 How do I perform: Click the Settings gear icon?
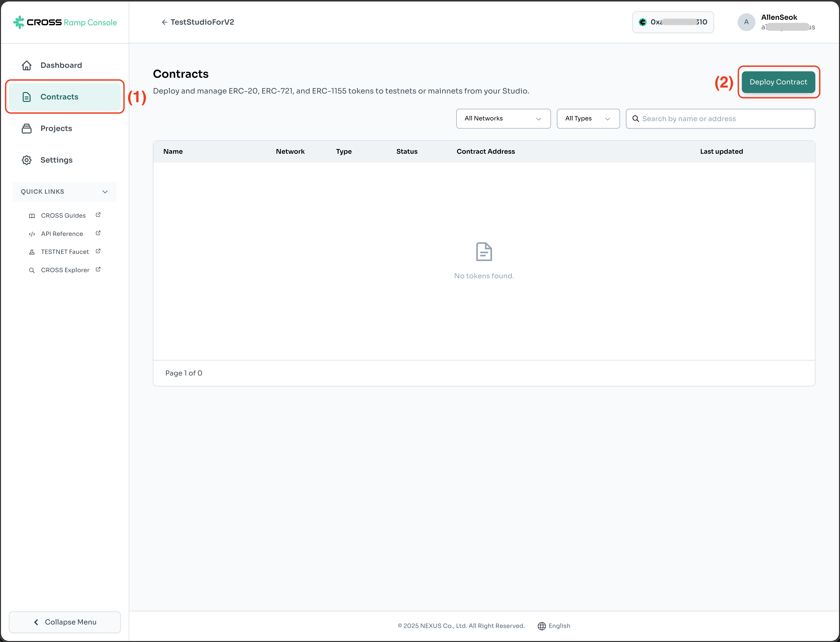click(26, 160)
